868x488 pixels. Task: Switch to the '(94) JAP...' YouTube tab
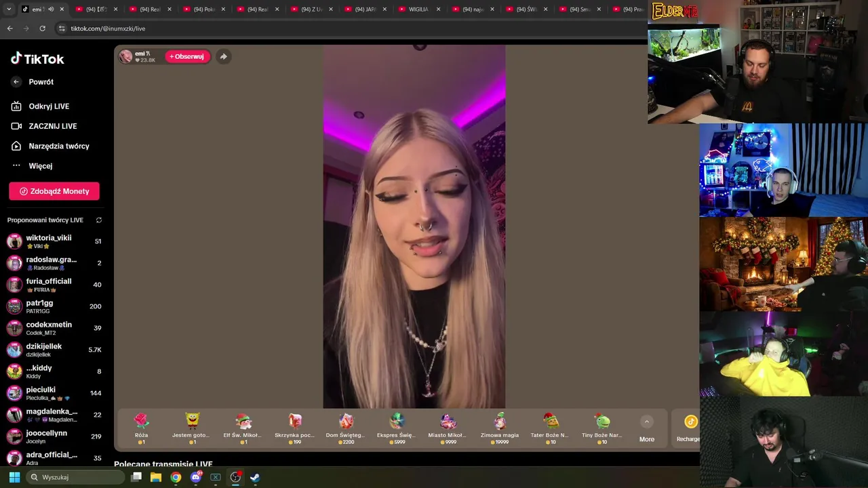(365, 9)
